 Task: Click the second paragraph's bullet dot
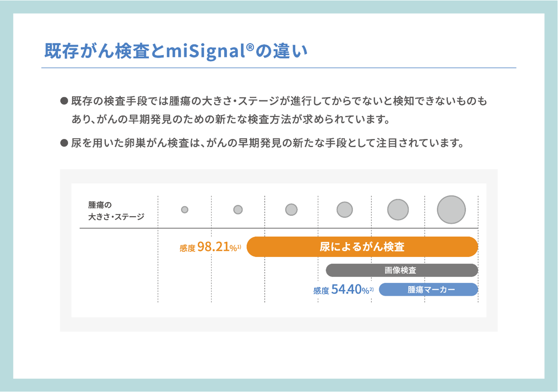point(64,142)
